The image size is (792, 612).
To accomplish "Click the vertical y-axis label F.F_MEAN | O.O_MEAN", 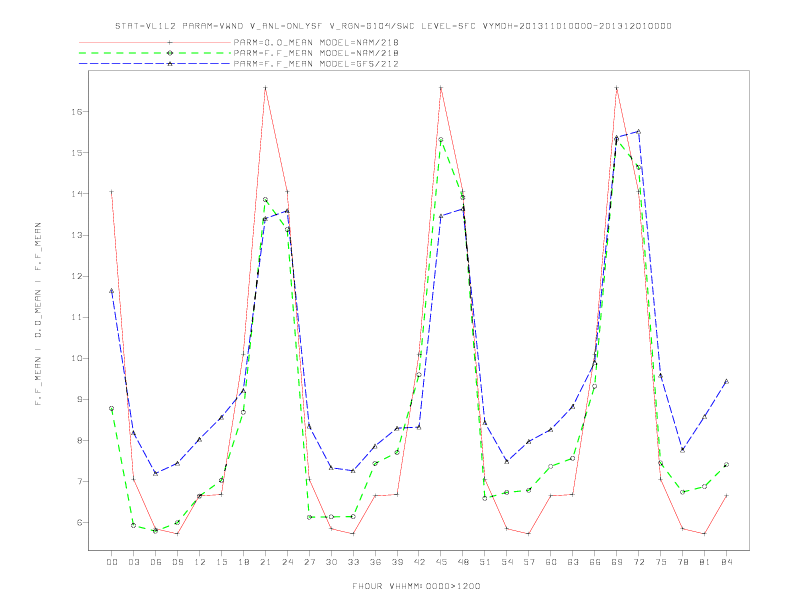I will point(38,314).
